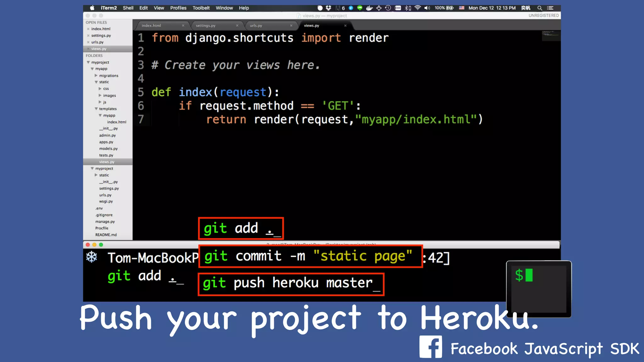Click the date and time in menu bar
The height and width of the screenshot is (362, 644).
click(492, 8)
